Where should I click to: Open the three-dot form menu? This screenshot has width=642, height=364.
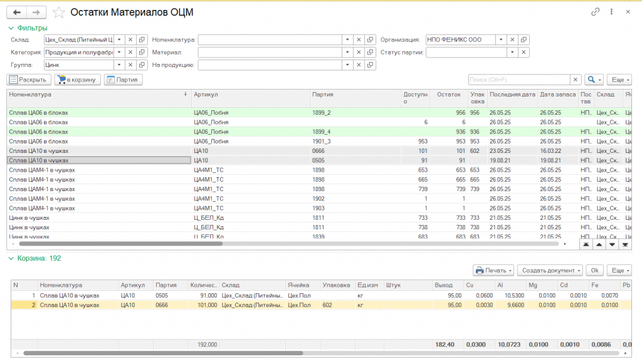(x=612, y=12)
